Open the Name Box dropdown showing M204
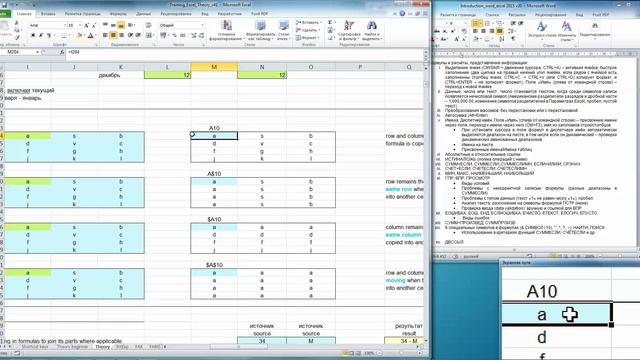The image size is (640, 360). (x=38, y=52)
